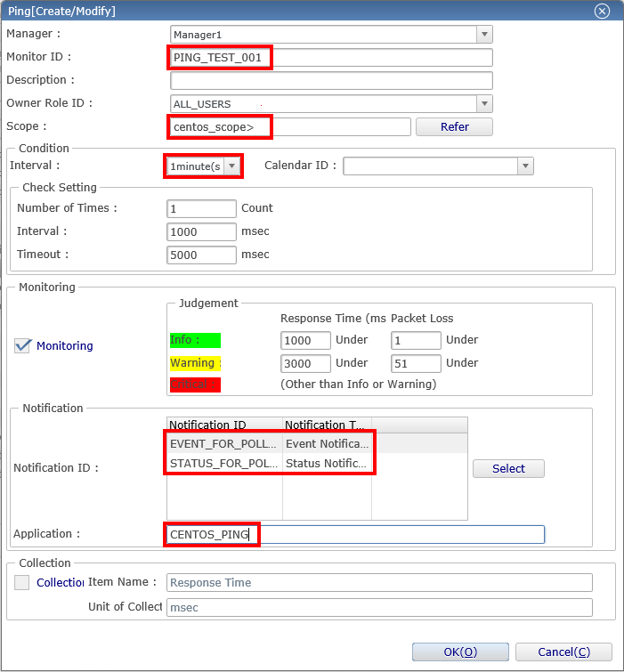The width and height of the screenshot is (624, 672).
Task: Click the Notification T... column header
Action: click(327, 425)
